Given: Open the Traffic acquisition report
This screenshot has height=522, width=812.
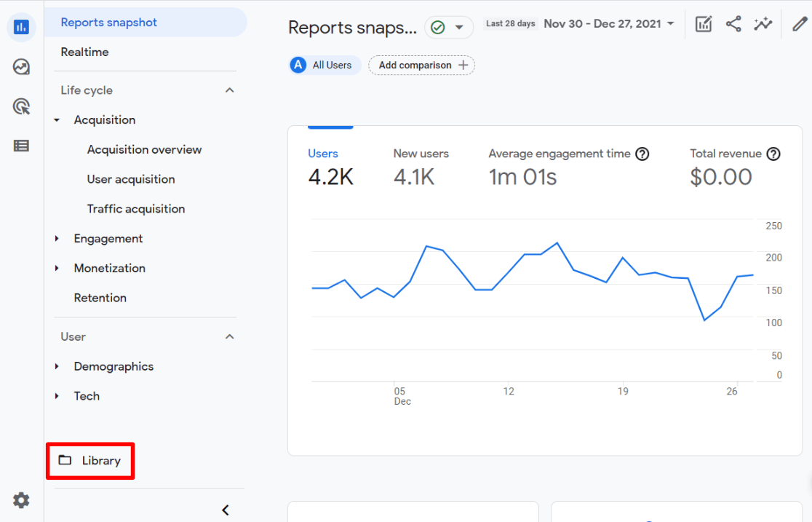Looking at the screenshot, I should pyautogui.click(x=136, y=209).
